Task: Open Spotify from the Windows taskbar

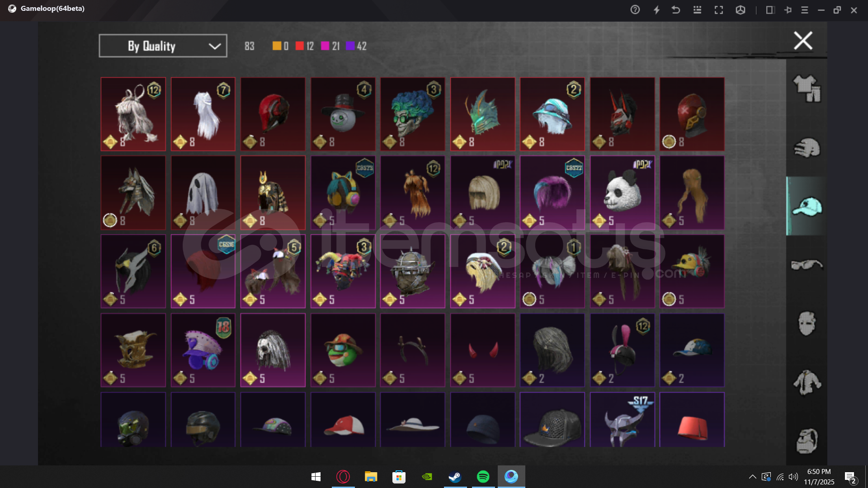Action: [x=483, y=477]
